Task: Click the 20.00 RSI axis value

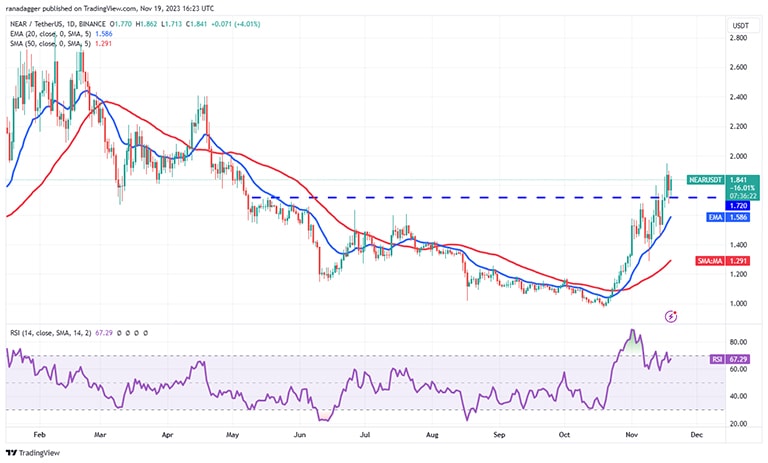Action: [738, 423]
